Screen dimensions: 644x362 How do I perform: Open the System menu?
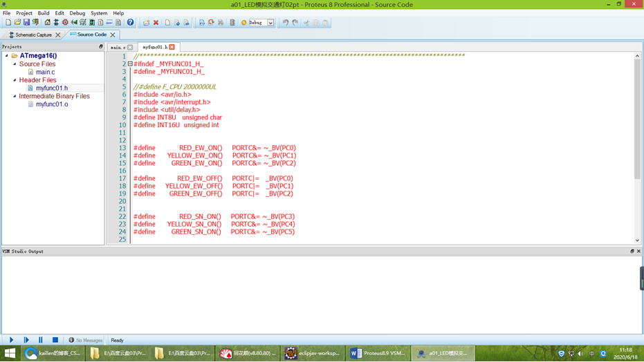pos(99,13)
